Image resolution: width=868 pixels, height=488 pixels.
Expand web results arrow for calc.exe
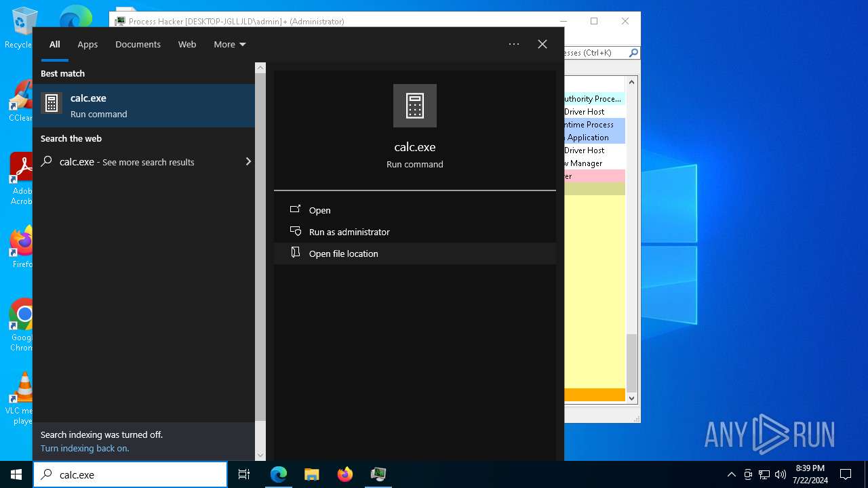point(248,161)
